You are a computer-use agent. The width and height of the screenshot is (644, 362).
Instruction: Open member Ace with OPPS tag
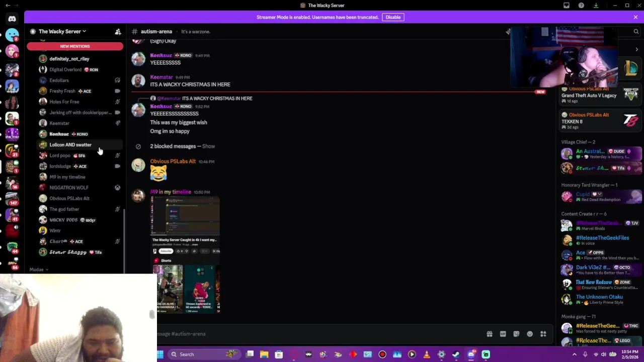pos(601,255)
